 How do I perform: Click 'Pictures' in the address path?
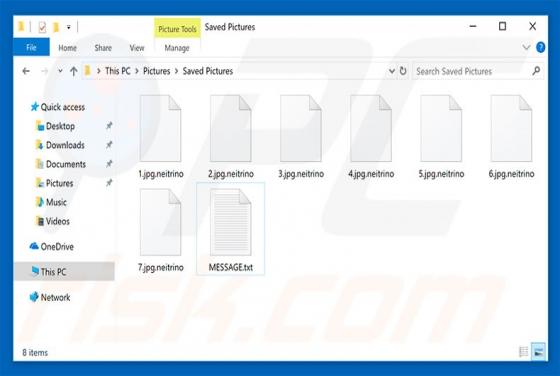click(x=156, y=71)
